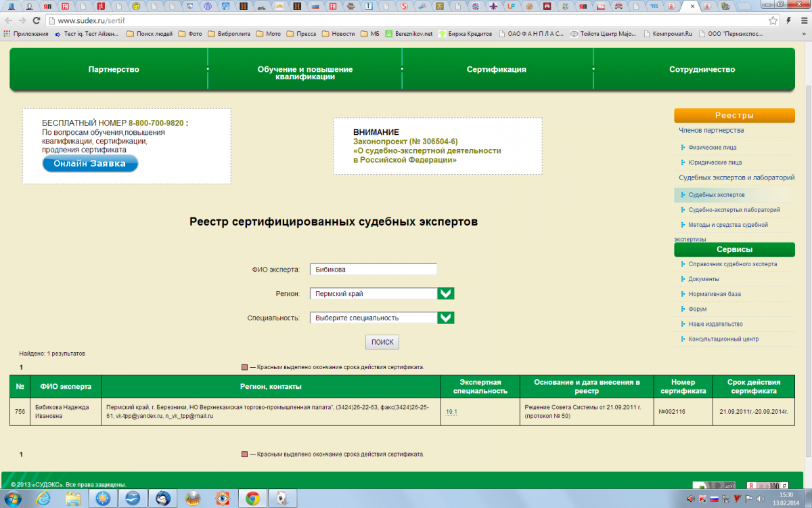
Task: Open specialty link 19.1 in results
Action: tap(451, 411)
